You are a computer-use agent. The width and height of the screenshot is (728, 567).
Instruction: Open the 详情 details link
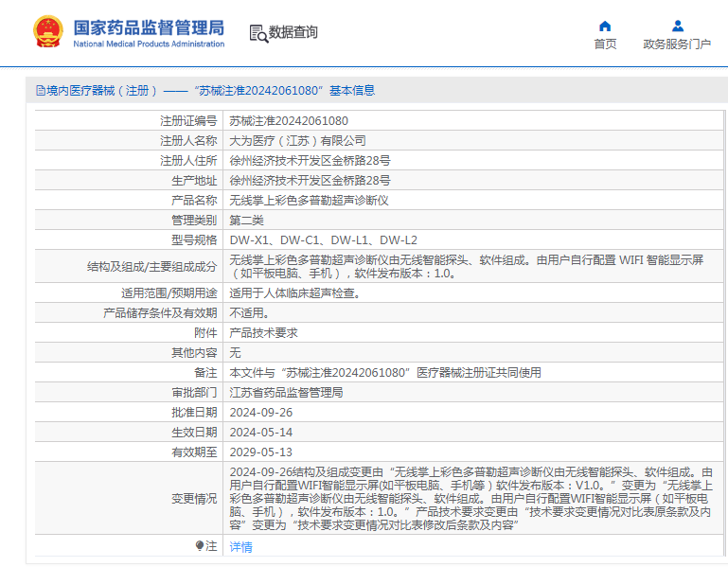pos(241,546)
